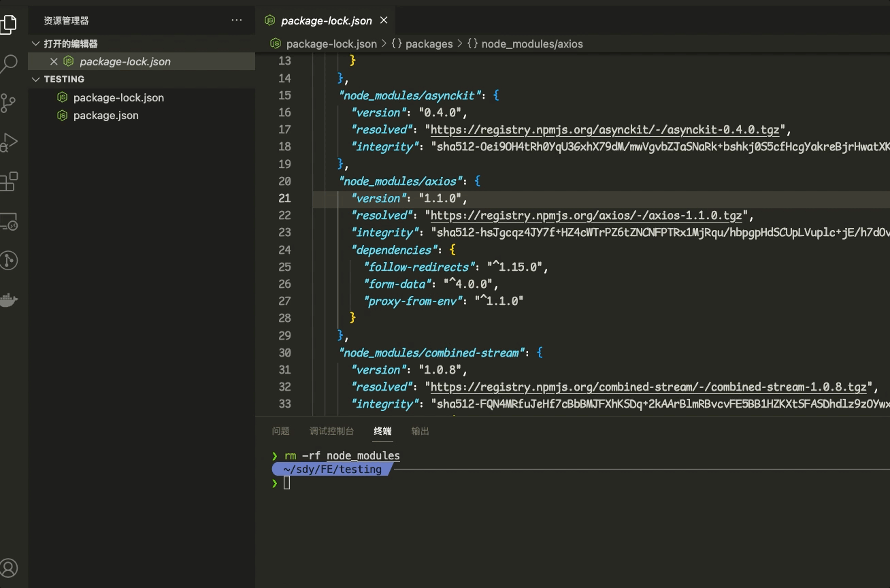Open the Search view in activity bar
Viewport: 890px width, 588px height.
tap(8, 64)
